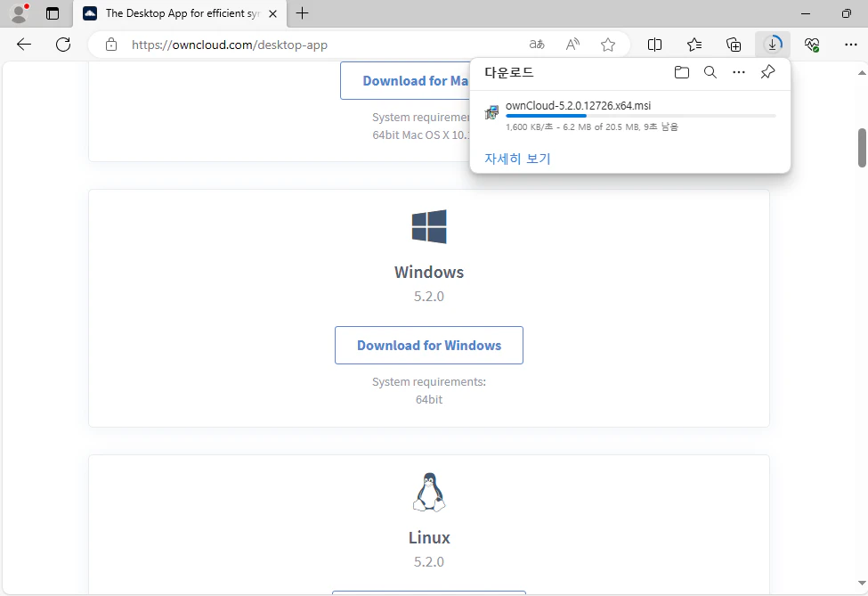Image resolution: width=868 pixels, height=596 pixels.
Task: Open the translate page icon
Action: 537,45
